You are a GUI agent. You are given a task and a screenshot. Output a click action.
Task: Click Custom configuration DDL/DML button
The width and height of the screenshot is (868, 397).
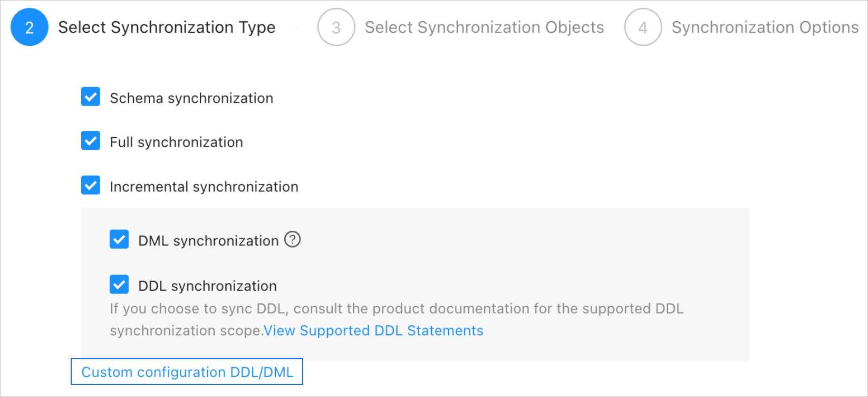coord(187,372)
